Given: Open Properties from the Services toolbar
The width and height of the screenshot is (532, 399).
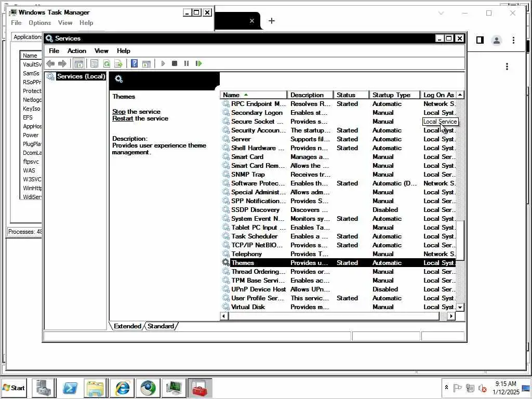Looking at the screenshot, I should 95,63.
